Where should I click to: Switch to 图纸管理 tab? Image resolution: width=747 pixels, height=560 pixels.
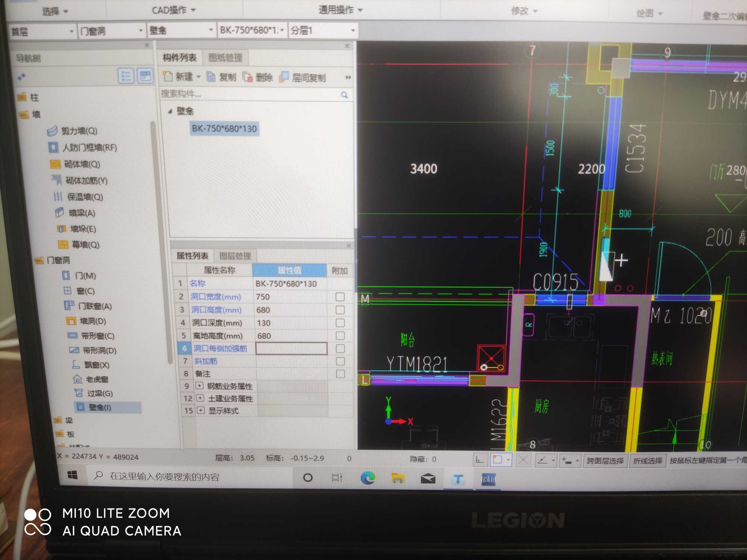click(225, 58)
